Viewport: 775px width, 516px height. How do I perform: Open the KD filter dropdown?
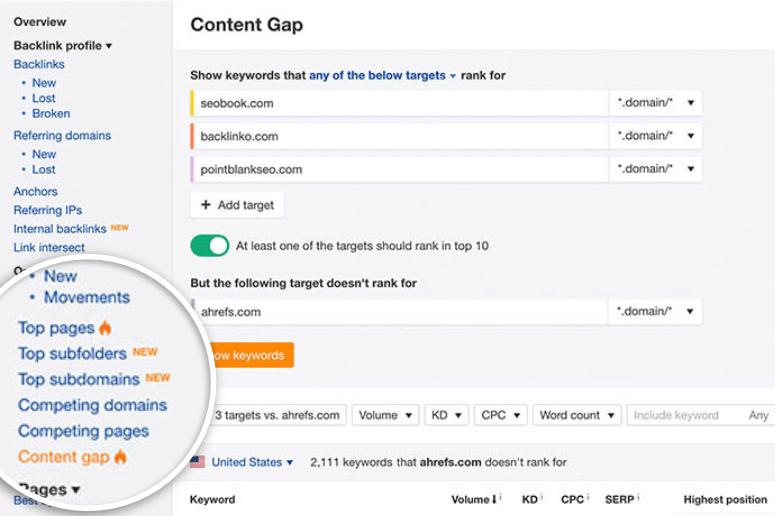[x=446, y=415]
